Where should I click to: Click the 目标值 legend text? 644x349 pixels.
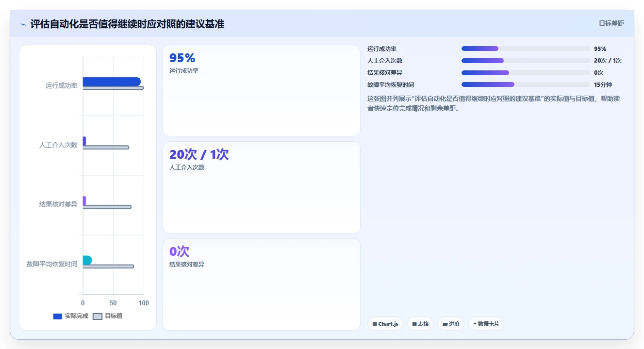click(x=114, y=316)
